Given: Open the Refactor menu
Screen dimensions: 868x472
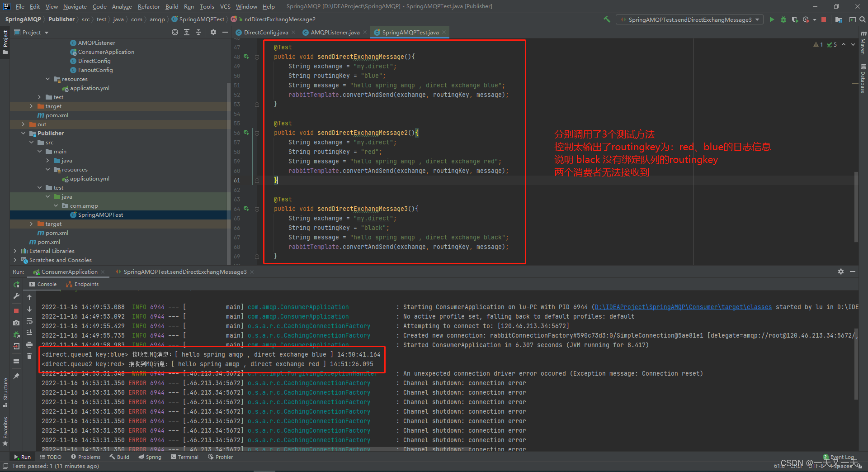Looking at the screenshot, I should (x=149, y=6).
